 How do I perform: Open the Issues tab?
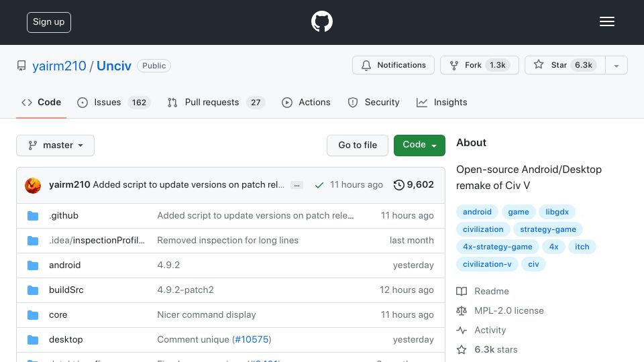(x=114, y=102)
